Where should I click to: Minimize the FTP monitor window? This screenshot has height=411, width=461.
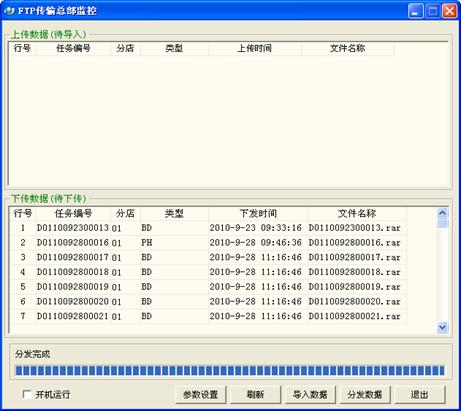pyautogui.click(x=415, y=11)
